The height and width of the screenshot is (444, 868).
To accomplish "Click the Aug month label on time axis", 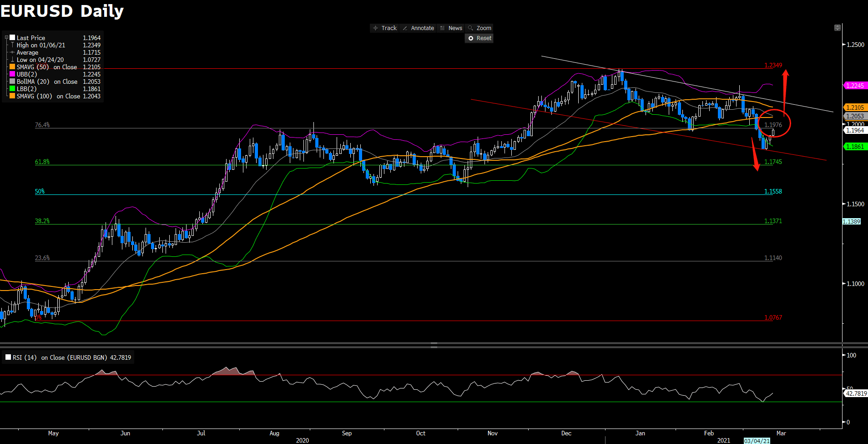I will point(274,433).
